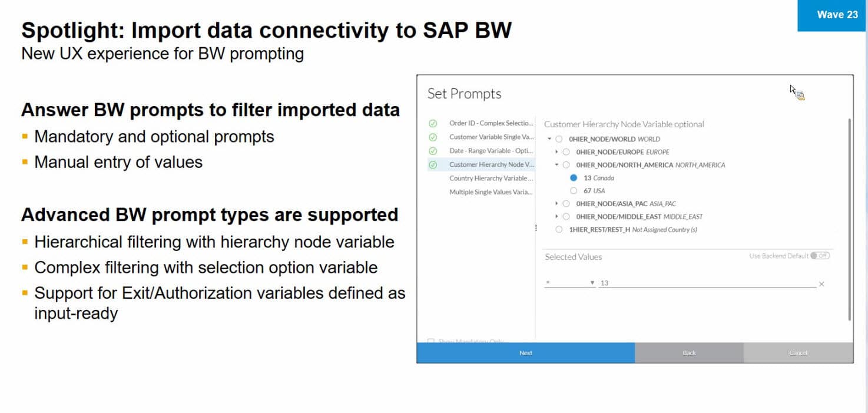Click green checkmark next to Date Range Variable

tap(433, 151)
